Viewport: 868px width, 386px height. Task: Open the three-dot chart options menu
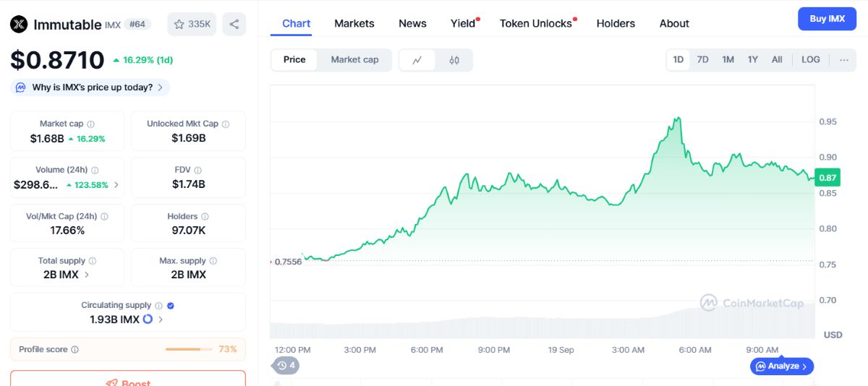(x=843, y=59)
